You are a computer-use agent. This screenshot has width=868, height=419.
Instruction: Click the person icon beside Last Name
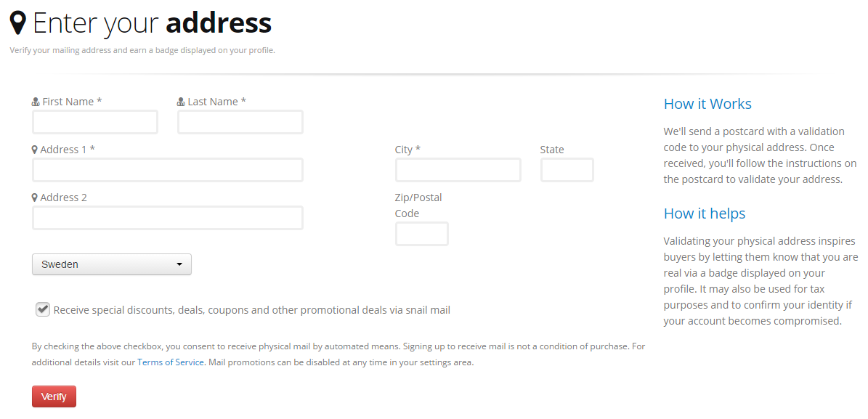tap(181, 102)
